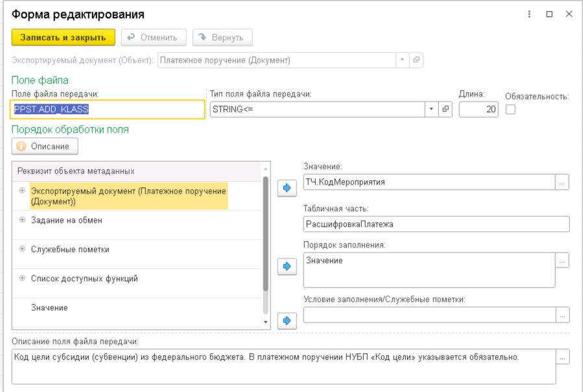583x392 pixels.
Task: Click blue arrow next to Порядок заполнения
Action: [x=287, y=266]
